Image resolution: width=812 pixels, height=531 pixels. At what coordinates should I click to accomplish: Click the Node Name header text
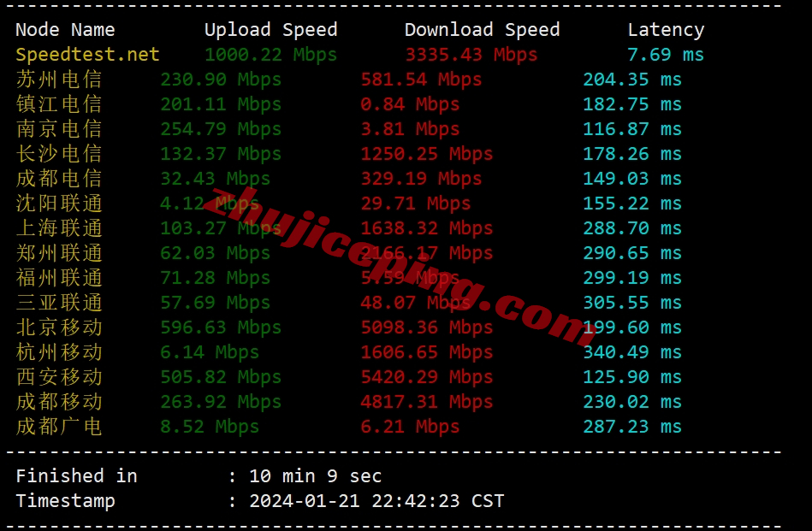65,29
